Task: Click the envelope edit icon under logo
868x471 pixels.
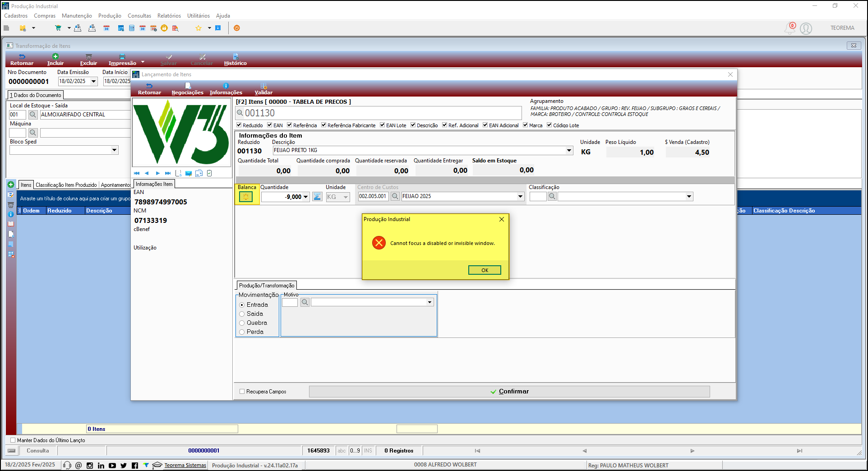Action: [x=189, y=173]
